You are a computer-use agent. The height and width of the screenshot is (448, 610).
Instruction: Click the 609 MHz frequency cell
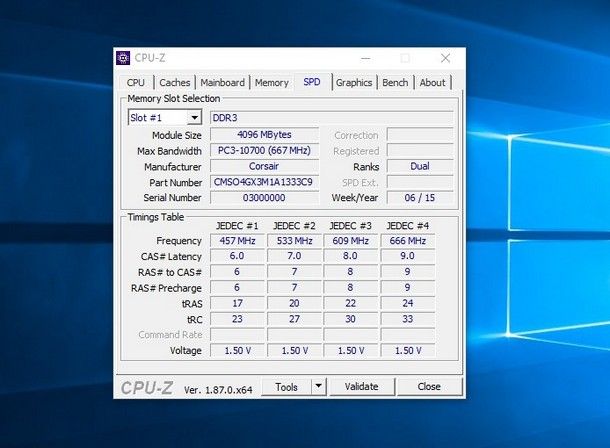351,241
